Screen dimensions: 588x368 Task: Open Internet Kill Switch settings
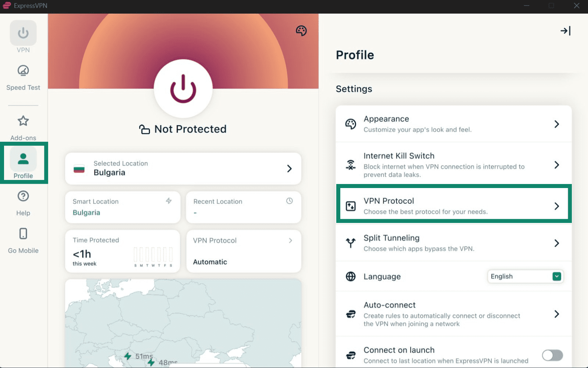[x=454, y=165]
